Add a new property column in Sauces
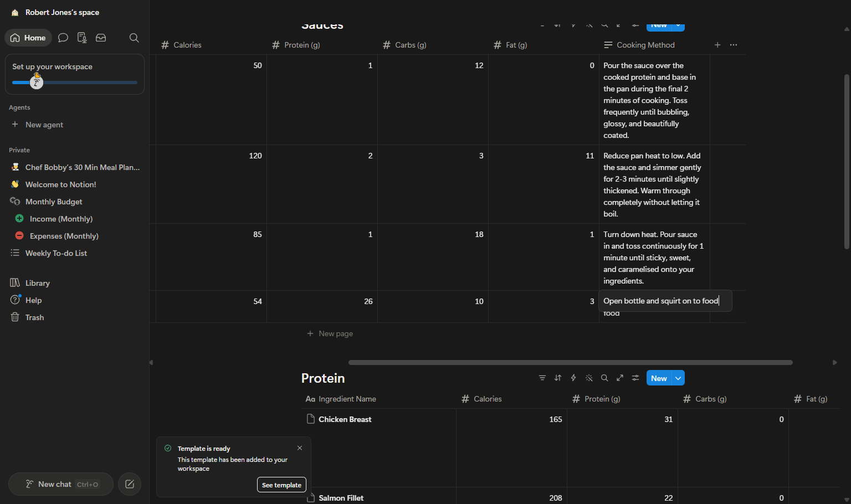The height and width of the screenshot is (504, 851). click(x=717, y=45)
